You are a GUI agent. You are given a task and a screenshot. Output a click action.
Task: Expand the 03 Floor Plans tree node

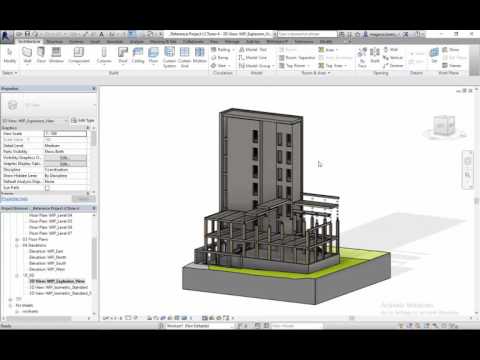coord(17,239)
